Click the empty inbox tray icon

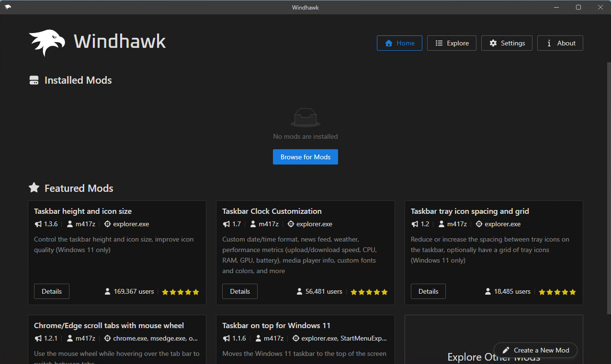[x=305, y=117]
